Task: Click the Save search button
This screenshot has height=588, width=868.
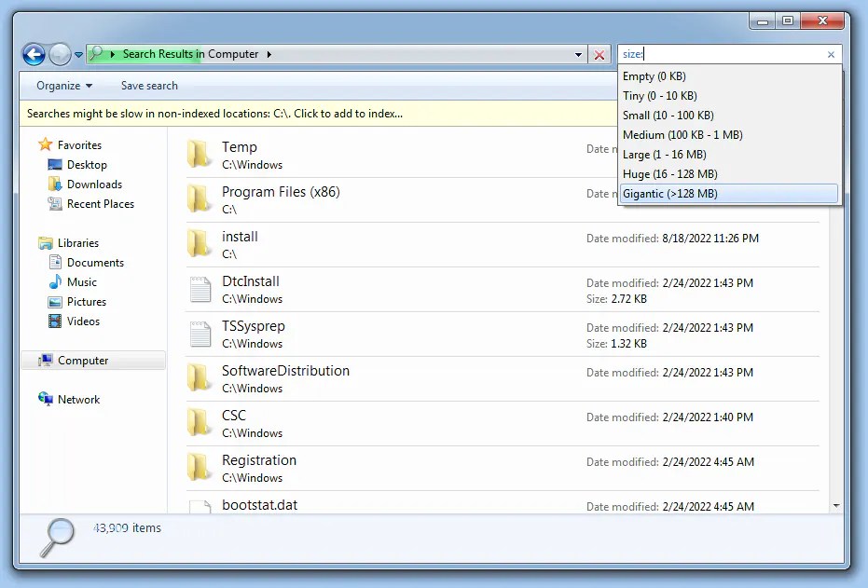Action: [148, 85]
